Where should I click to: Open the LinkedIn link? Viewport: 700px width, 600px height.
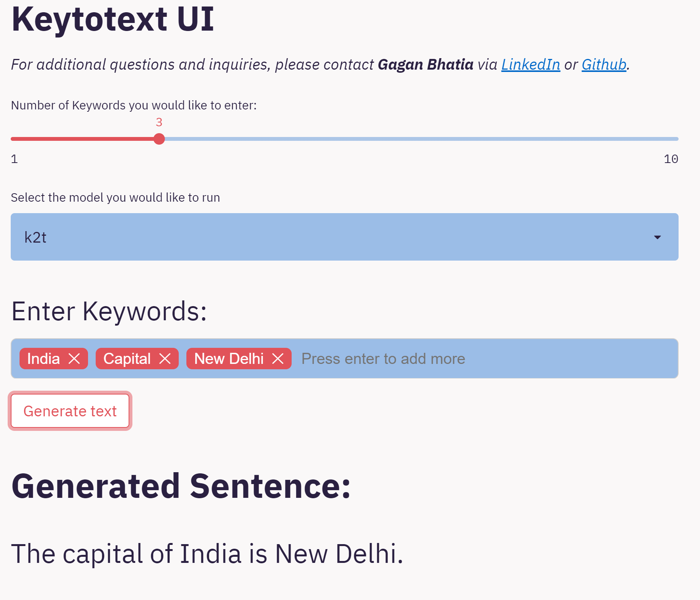[x=530, y=64]
